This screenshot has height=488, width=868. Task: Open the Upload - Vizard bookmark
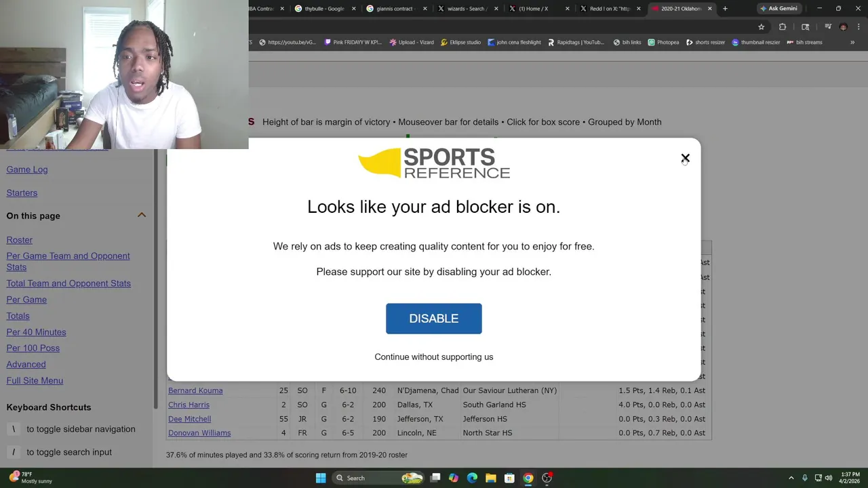(x=412, y=42)
